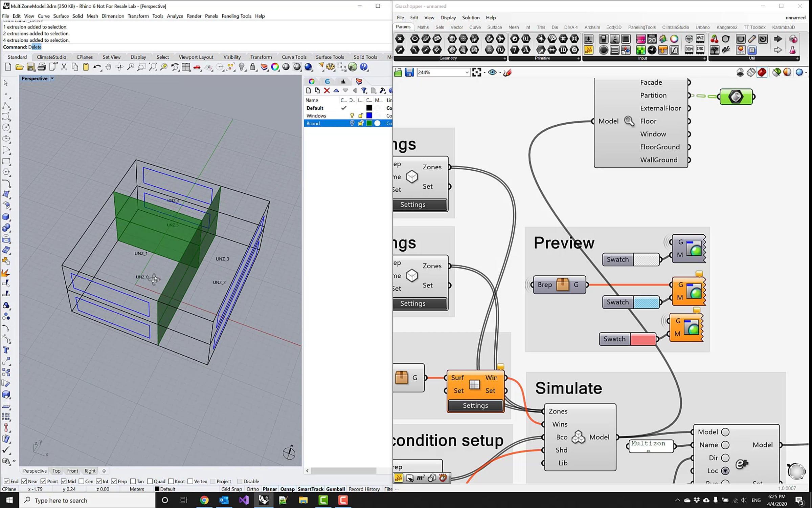Image resolution: width=812 pixels, height=508 pixels.
Task: Open the Grasshopper preview eye dropdown arrow
Action: click(500, 72)
